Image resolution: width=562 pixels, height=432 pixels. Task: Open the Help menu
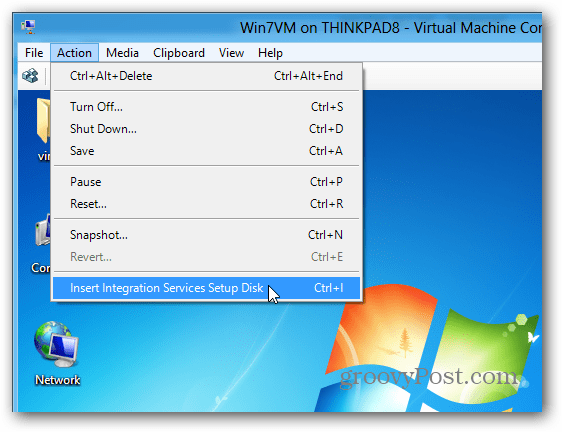tap(270, 53)
